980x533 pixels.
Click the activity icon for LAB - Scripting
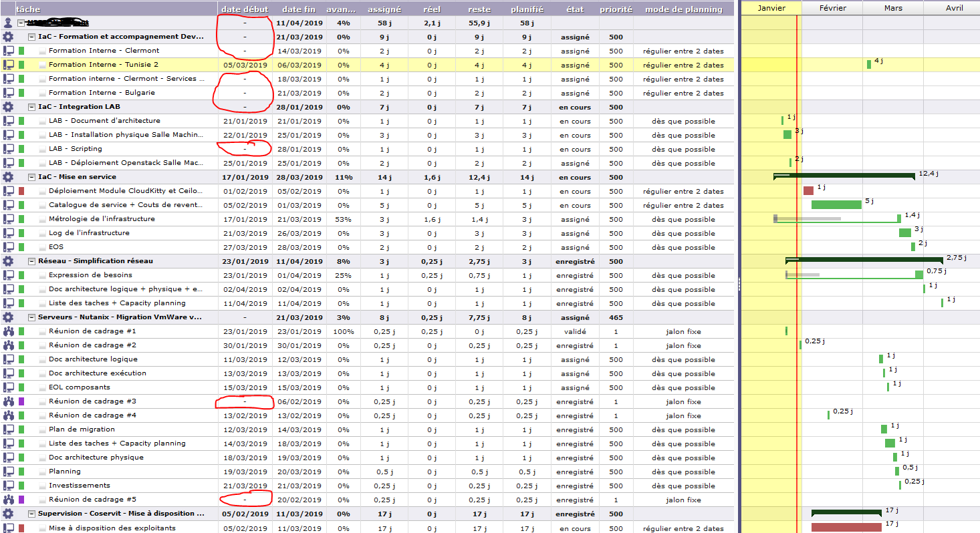8,149
